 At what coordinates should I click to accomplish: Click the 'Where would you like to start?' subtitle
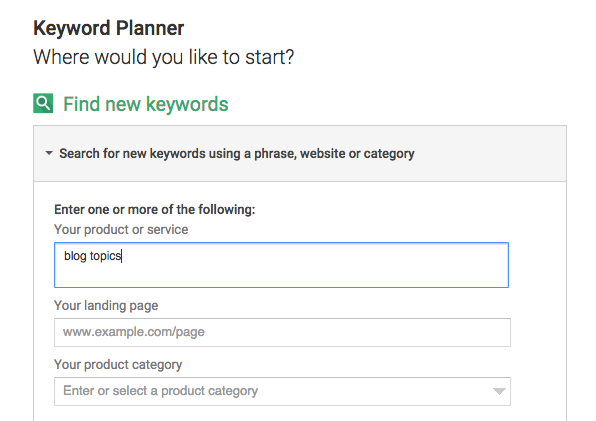(163, 57)
